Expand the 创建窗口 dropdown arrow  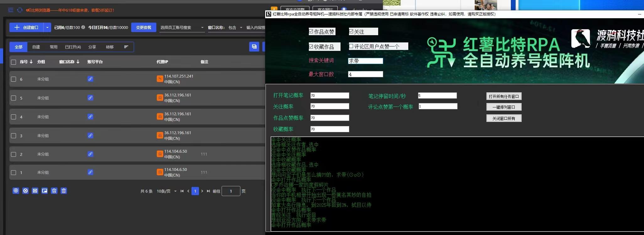(x=47, y=27)
